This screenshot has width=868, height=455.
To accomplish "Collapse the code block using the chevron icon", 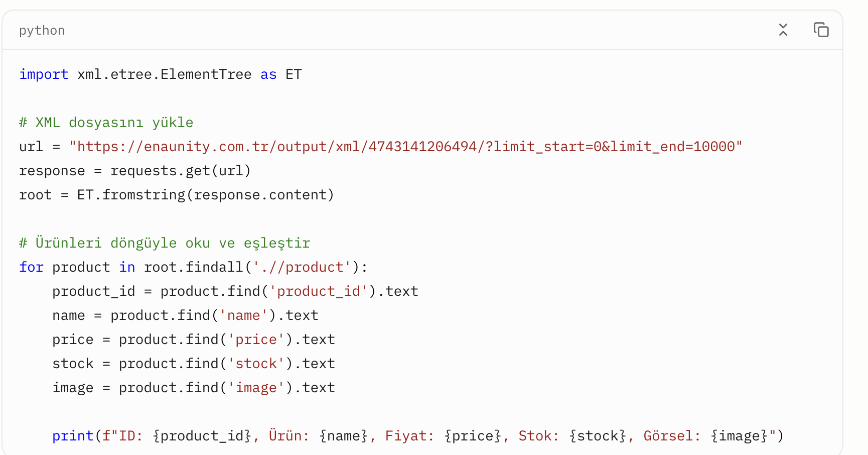I will pos(783,30).
